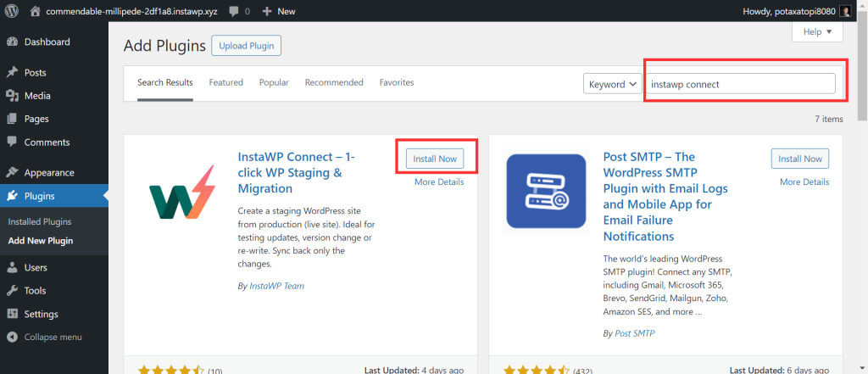Open Settings from the sidebar
This screenshot has width=868, height=374.
41,314
